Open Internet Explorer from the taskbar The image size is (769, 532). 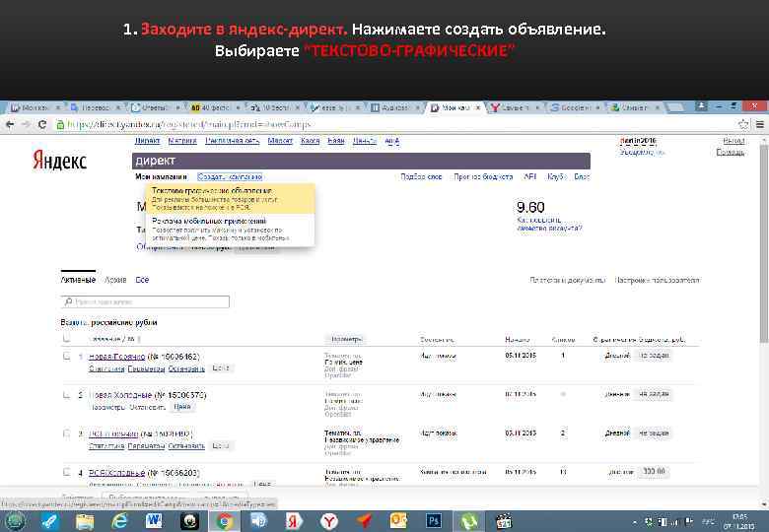click(119, 521)
